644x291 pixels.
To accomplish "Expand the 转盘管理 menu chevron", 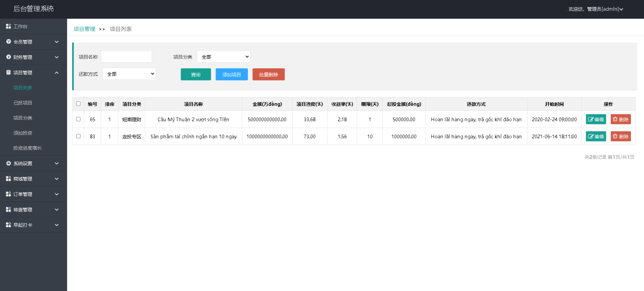I will pos(57,209).
